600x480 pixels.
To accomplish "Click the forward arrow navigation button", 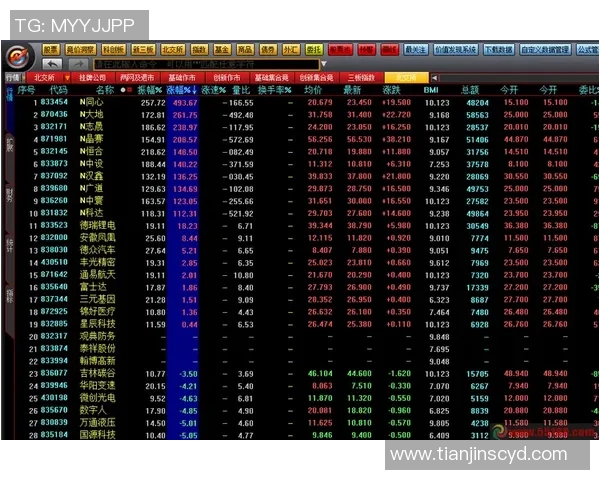I will click(x=78, y=64).
